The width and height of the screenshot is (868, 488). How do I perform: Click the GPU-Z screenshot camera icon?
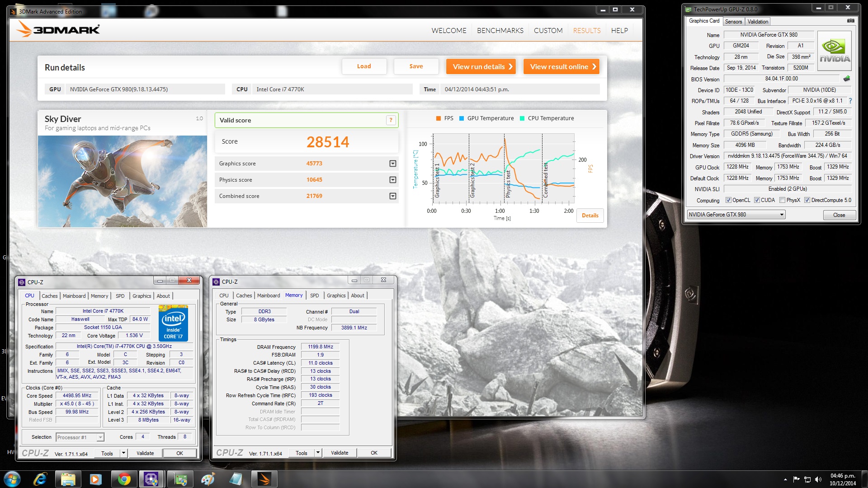tap(850, 21)
